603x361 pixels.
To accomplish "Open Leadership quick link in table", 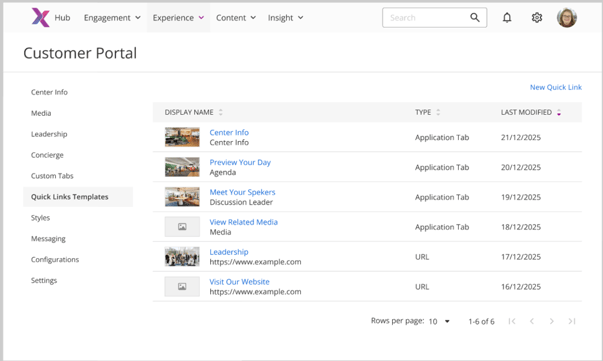I will pos(229,252).
